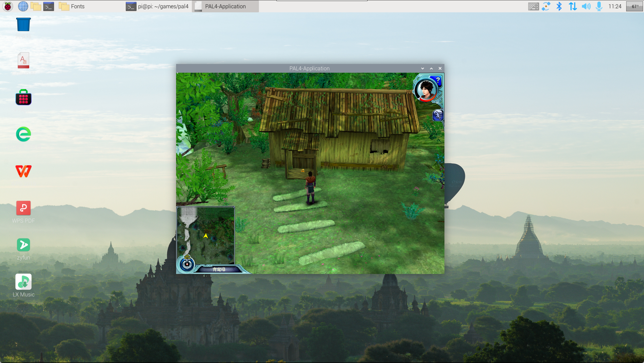Click the yellow arrow on minimap
Image resolution: width=644 pixels, height=363 pixels.
click(206, 236)
